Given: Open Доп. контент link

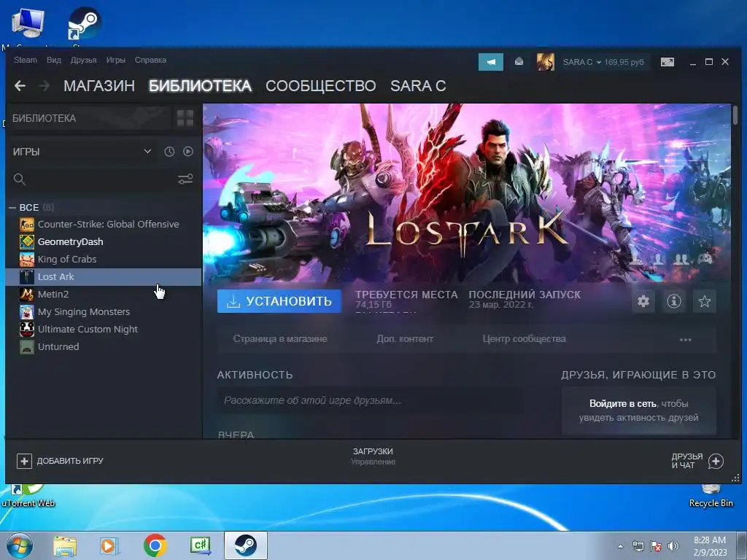Looking at the screenshot, I should coord(405,339).
